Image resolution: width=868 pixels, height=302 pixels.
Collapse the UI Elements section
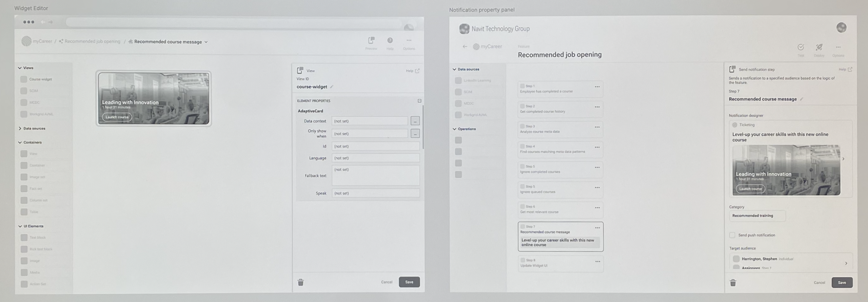pyautogui.click(x=20, y=226)
